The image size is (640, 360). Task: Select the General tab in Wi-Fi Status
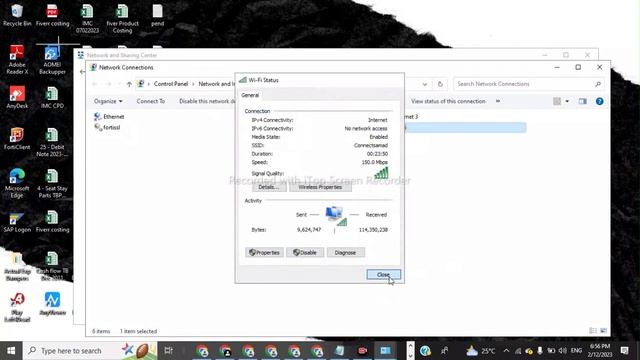(x=250, y=95)
